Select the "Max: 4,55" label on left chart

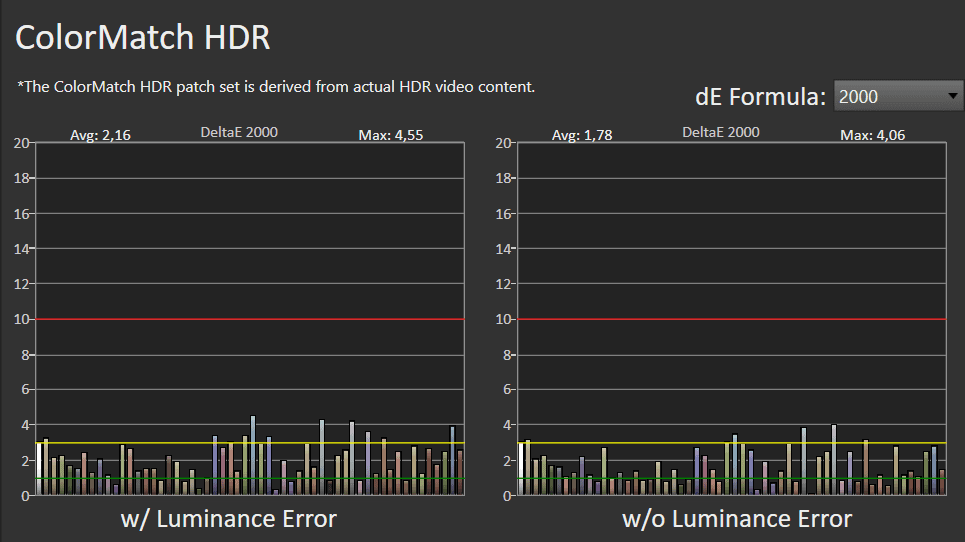[x=390, y=135]
